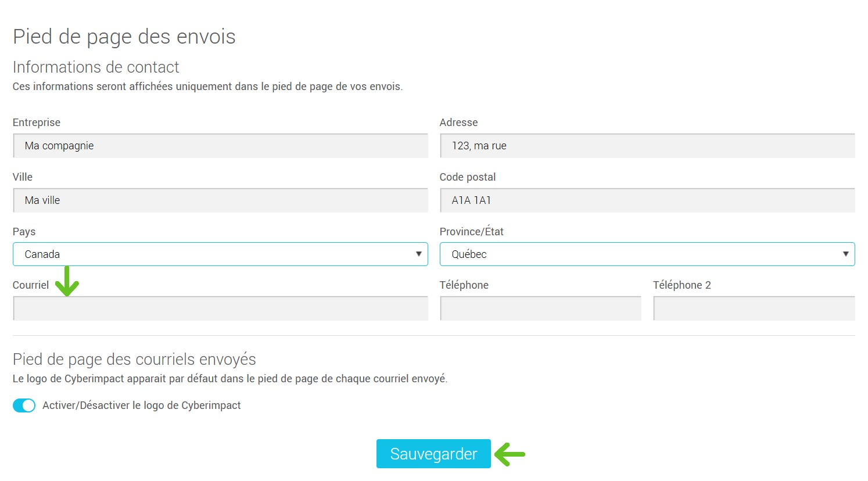
Task: Click the 'Pied de page des courriels envoyés' heading
Action: pos(134,359)
